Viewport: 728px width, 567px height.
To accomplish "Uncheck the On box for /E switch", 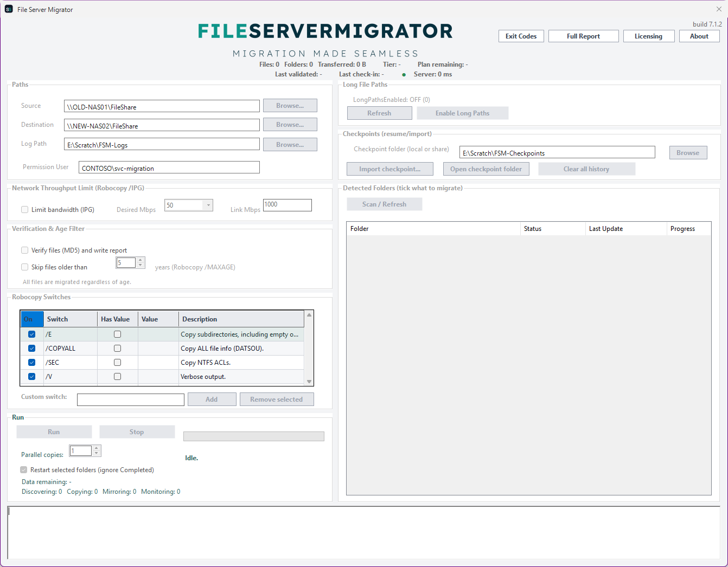I will point(31,334).
